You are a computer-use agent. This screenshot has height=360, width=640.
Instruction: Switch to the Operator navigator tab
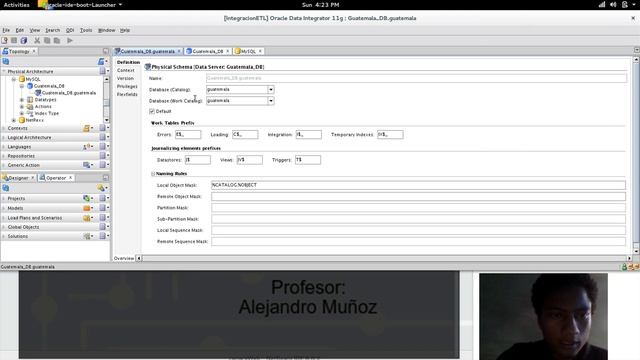[x=56, y=178]
